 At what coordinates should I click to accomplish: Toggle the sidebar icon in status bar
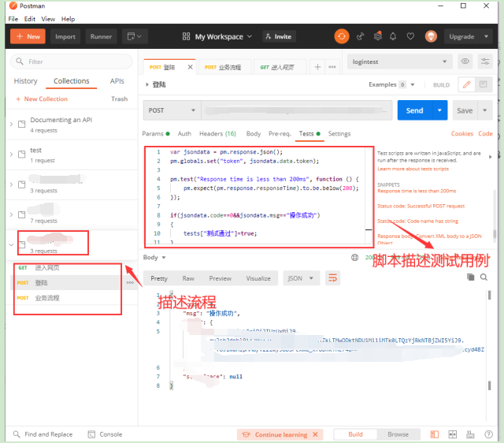click(434, 434)
